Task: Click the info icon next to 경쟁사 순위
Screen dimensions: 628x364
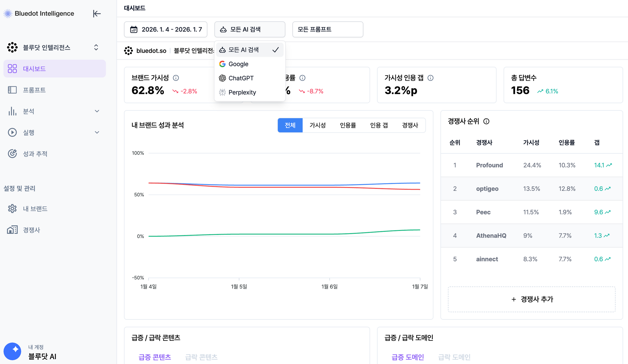Action: (x=486, y=121)
